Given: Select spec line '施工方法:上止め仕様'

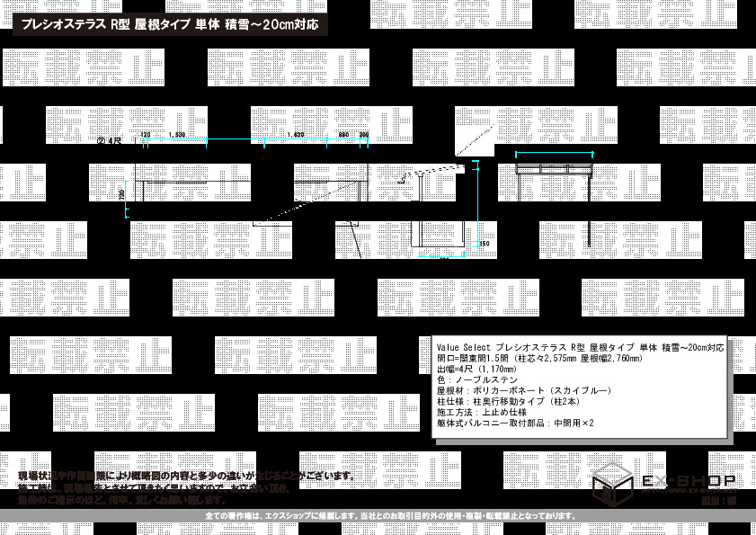Looking at the screenshot, I should (x=481, y=413).
